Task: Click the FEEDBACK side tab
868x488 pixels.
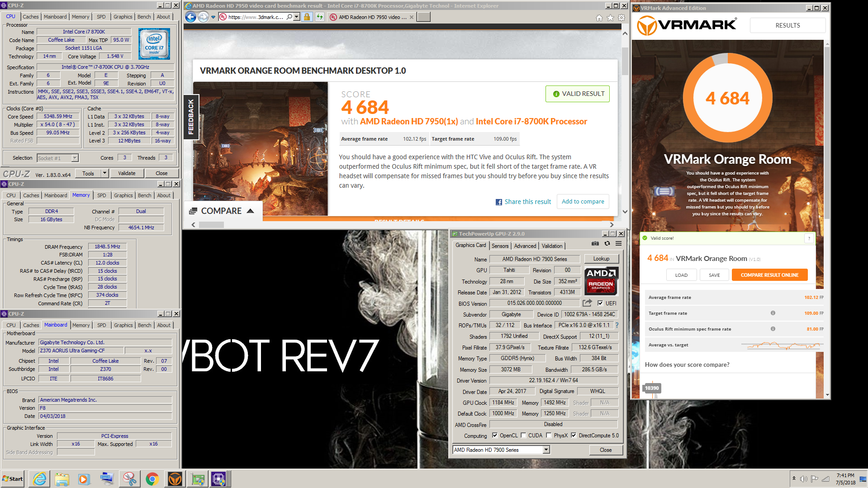Action: 191,116
